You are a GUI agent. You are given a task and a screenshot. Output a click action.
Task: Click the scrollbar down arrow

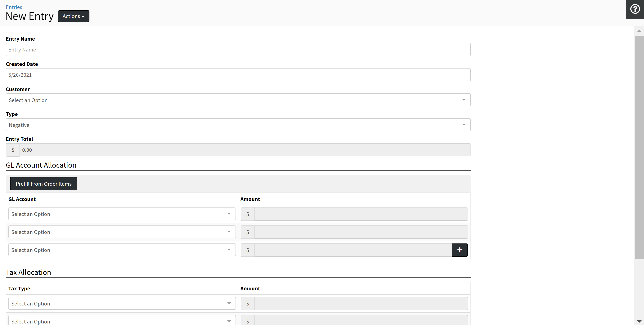[639, 321]
